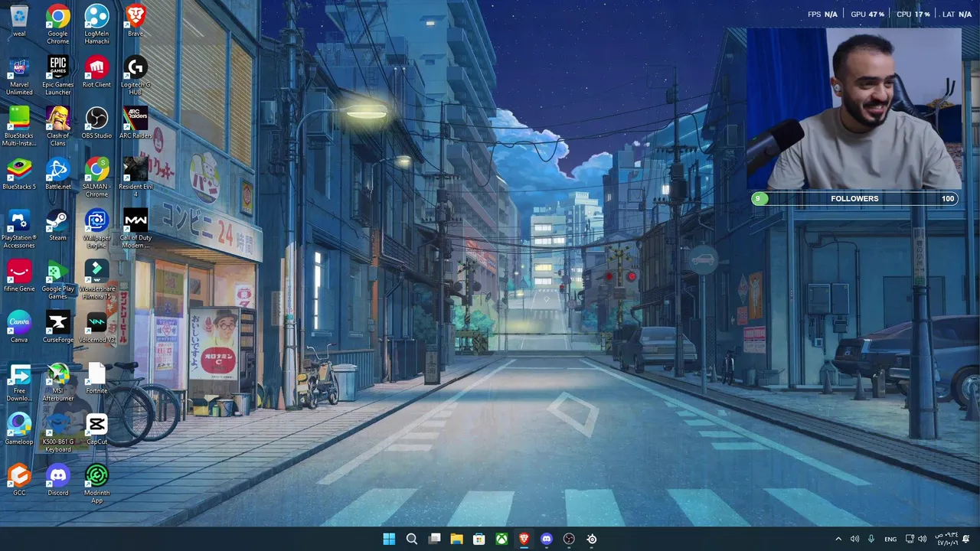The image size is (980, 551).
Task: Open the taskbar clock and date
Action: [x=946, y=539]
